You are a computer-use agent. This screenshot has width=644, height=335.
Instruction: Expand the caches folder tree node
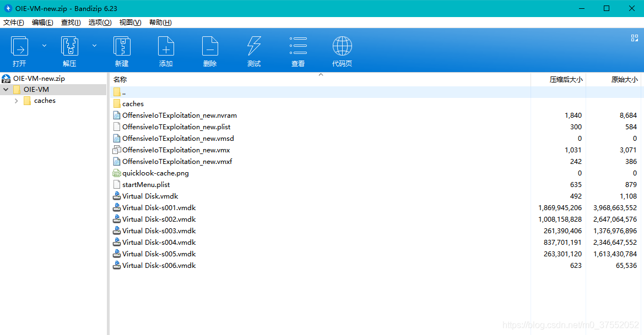pyautogui.click(x=17, y=101)
